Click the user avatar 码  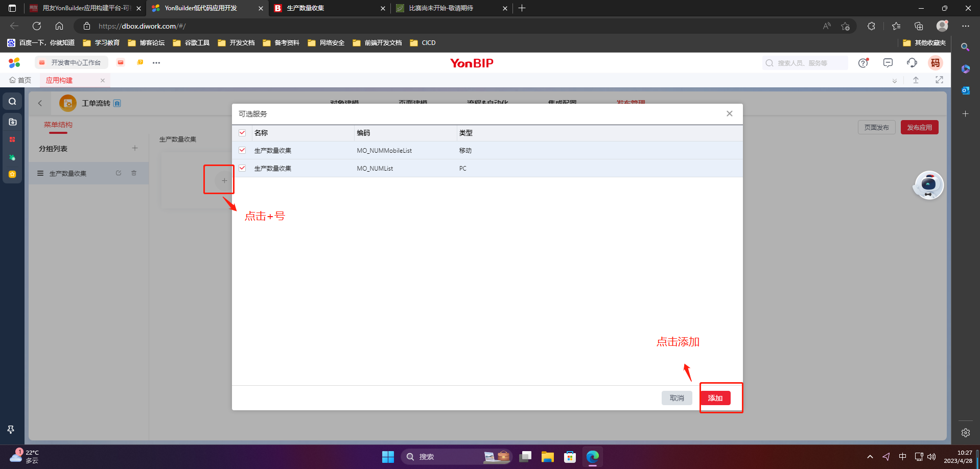(x=936, y=63)
